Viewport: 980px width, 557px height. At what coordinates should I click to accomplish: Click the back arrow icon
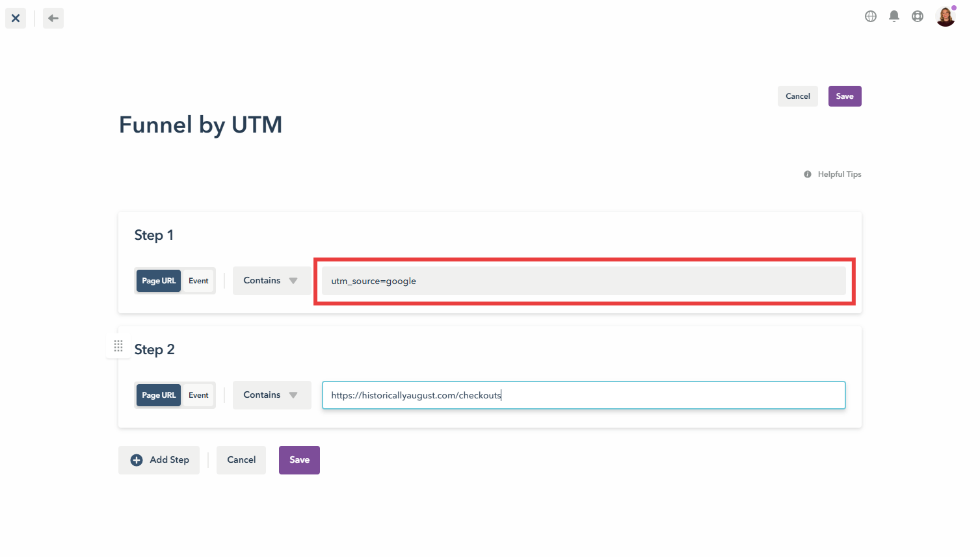pos(53,18)
